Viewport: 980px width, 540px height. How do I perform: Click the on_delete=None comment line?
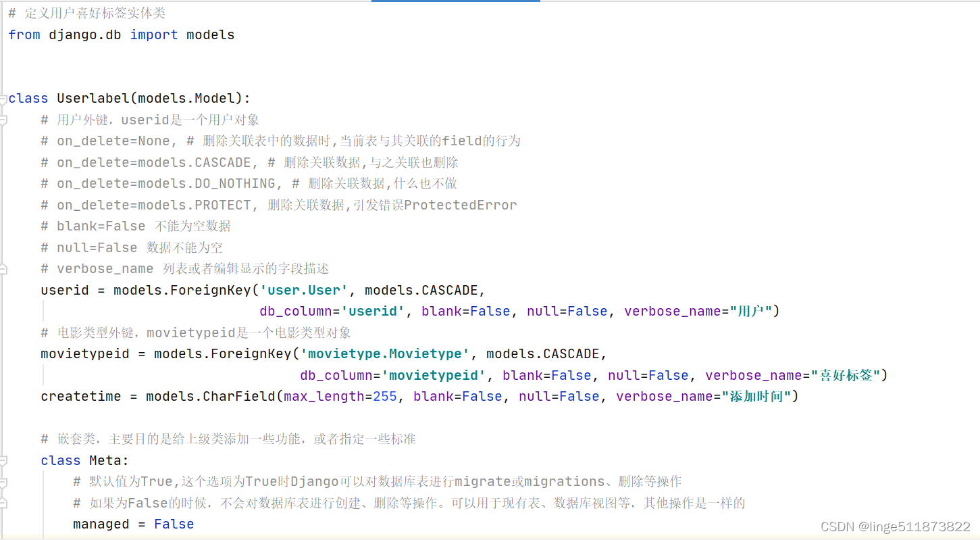(x=280, y=141)
